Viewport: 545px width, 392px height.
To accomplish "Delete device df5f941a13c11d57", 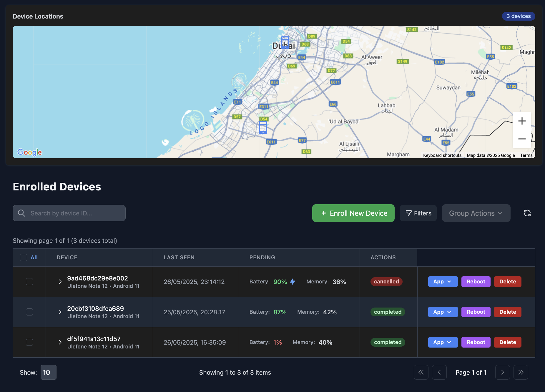I will pos(507,342).
